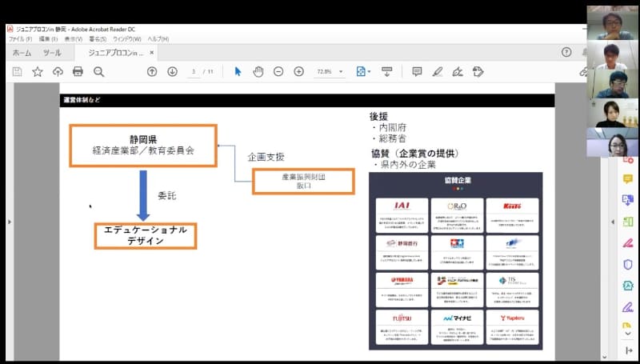Open the 表示 menu
Screen dimensions: 640x364
click(x=73, y=39)
